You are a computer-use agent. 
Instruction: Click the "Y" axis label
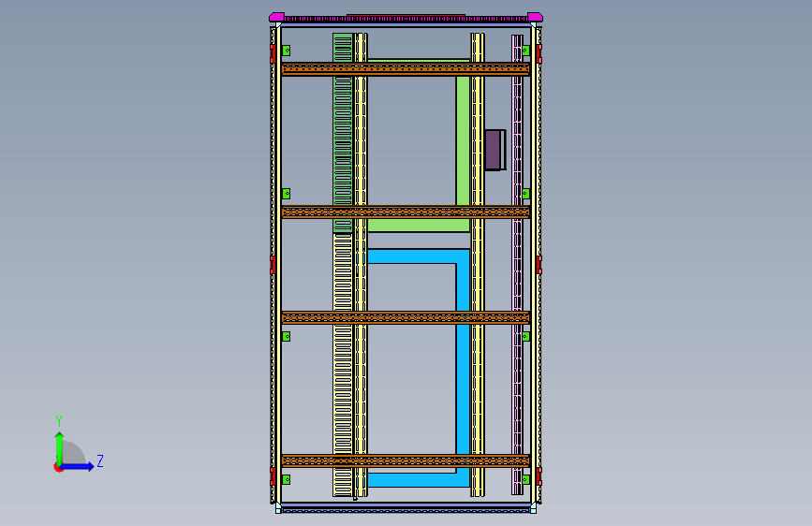coord(59,421)
